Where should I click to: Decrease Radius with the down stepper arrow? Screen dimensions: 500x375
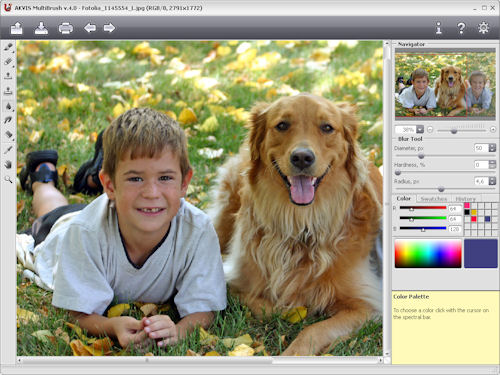(492, 183)
